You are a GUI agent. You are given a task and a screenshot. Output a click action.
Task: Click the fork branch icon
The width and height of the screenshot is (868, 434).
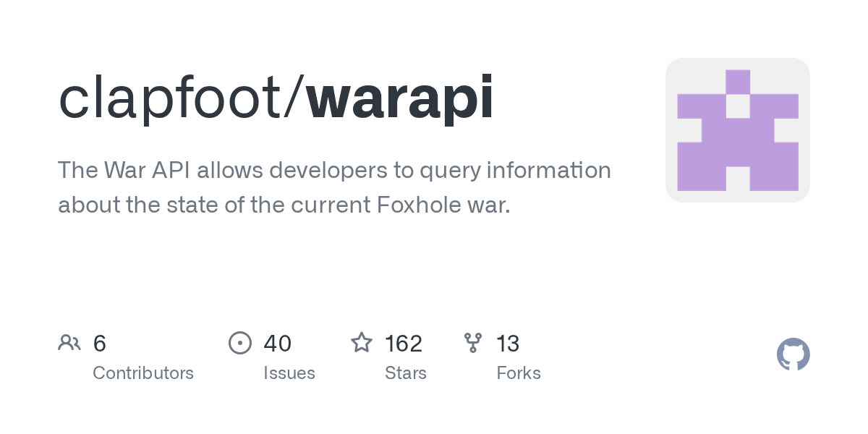(x=473, y=343)
